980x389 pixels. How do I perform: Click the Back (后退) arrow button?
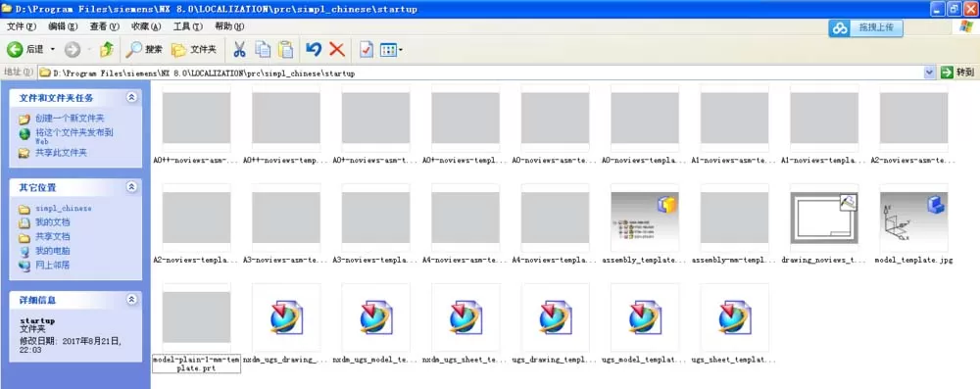tap(25, 49)
